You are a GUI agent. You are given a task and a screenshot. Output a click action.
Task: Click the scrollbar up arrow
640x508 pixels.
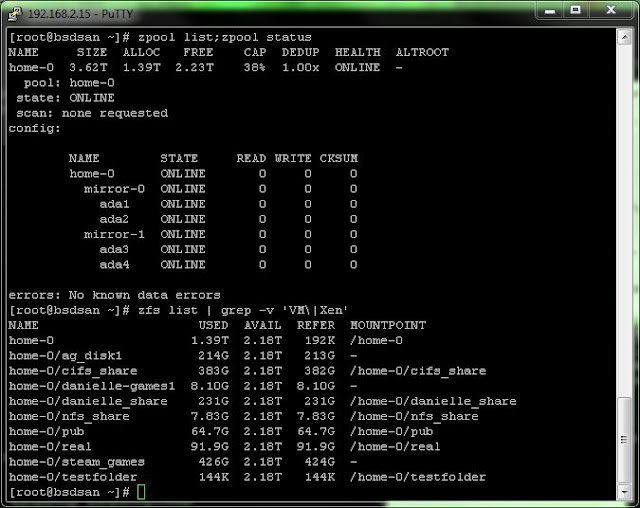click(624, 38)
